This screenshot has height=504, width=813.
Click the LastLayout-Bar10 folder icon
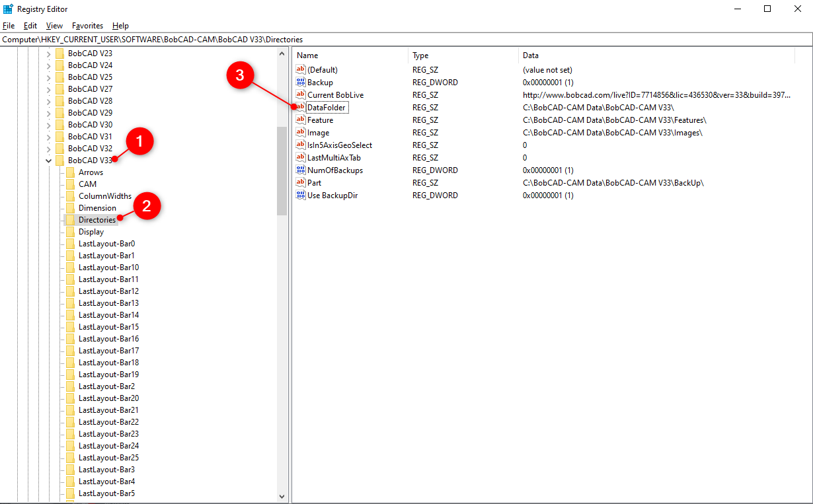click(70, 268)
